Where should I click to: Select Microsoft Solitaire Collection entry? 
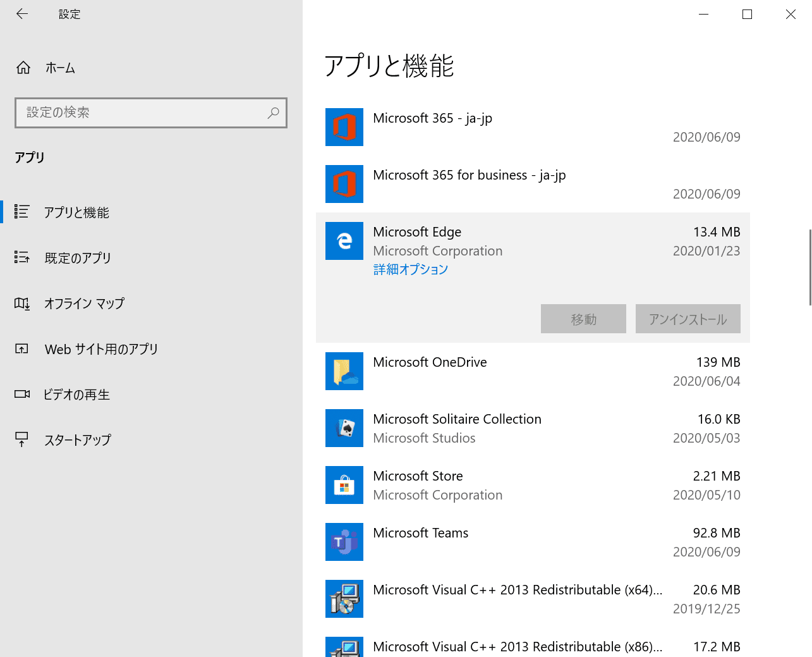point(533,428)
